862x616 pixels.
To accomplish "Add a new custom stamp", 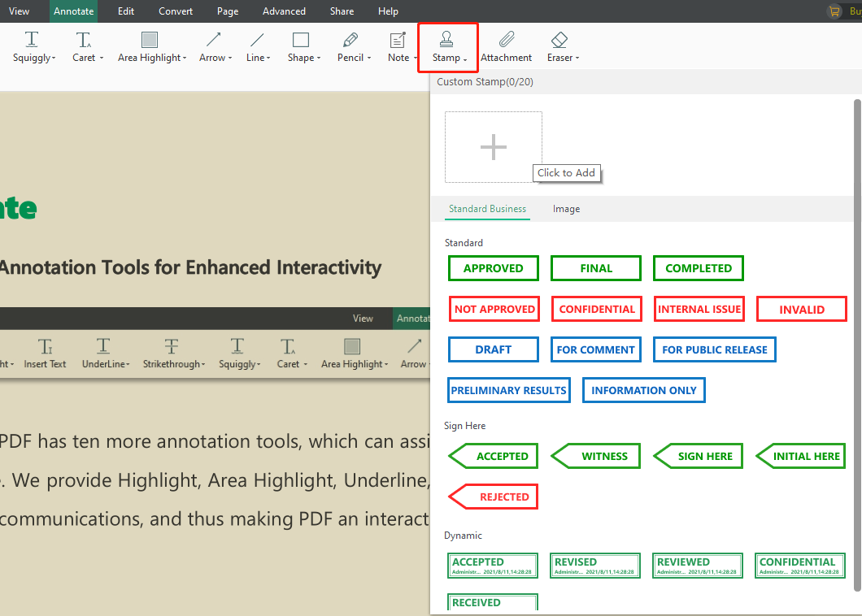I will point(493,147).
